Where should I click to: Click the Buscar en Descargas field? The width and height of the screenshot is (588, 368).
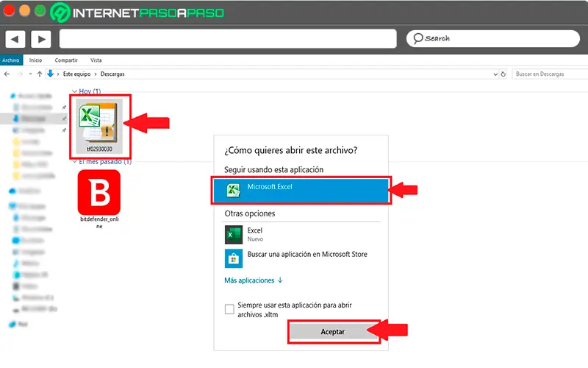[x=550, y=74]
